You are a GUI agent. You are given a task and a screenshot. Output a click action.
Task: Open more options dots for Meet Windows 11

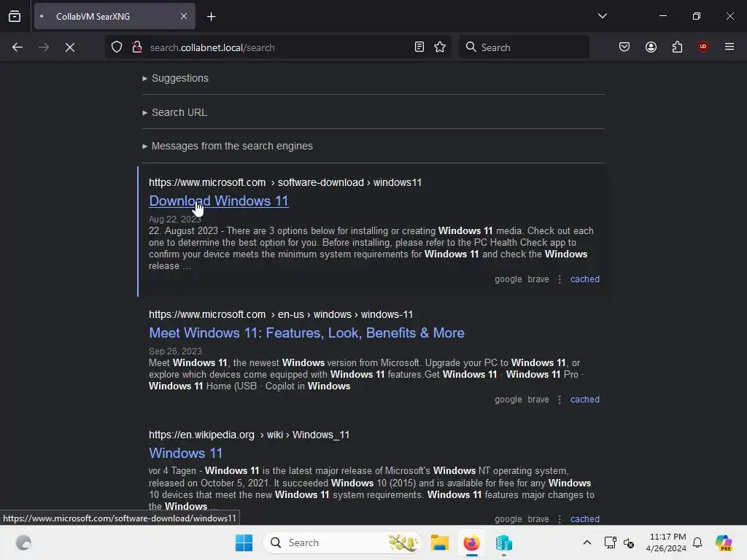click(560, 400)
